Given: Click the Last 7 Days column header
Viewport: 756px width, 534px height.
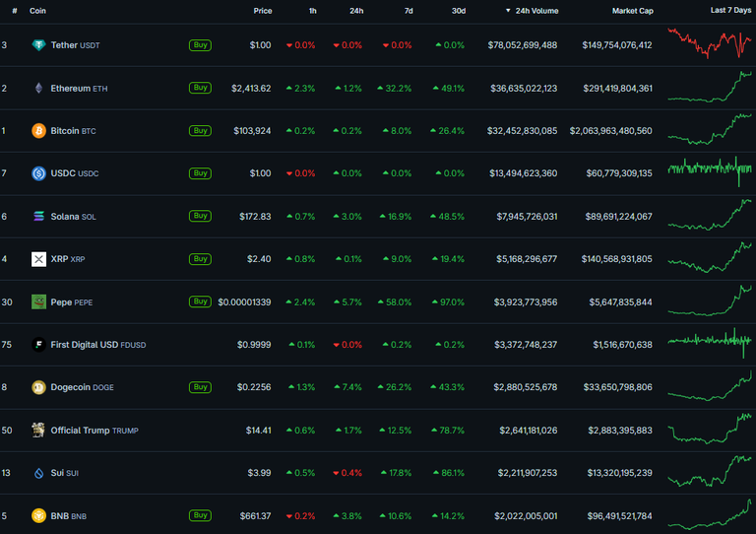Looking at the screenshot, I should tap(730, 10).
